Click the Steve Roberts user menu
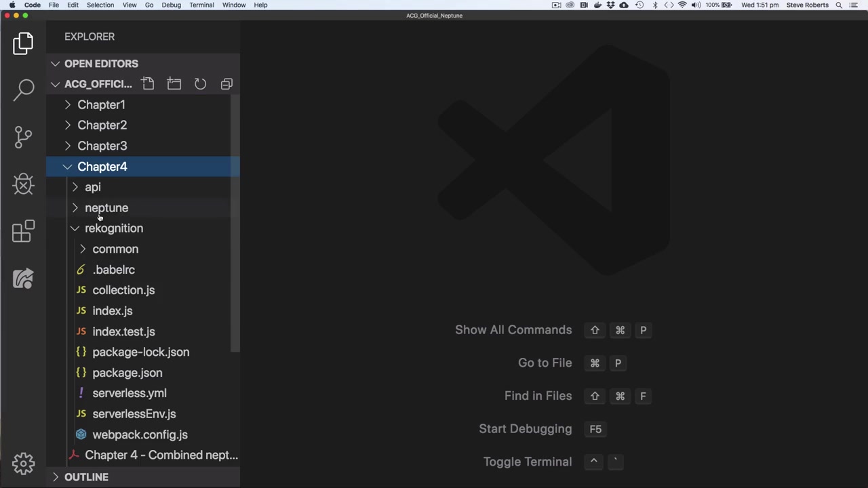Image resolution: width=868 pixels, height=488 pixels. [807, 5]
